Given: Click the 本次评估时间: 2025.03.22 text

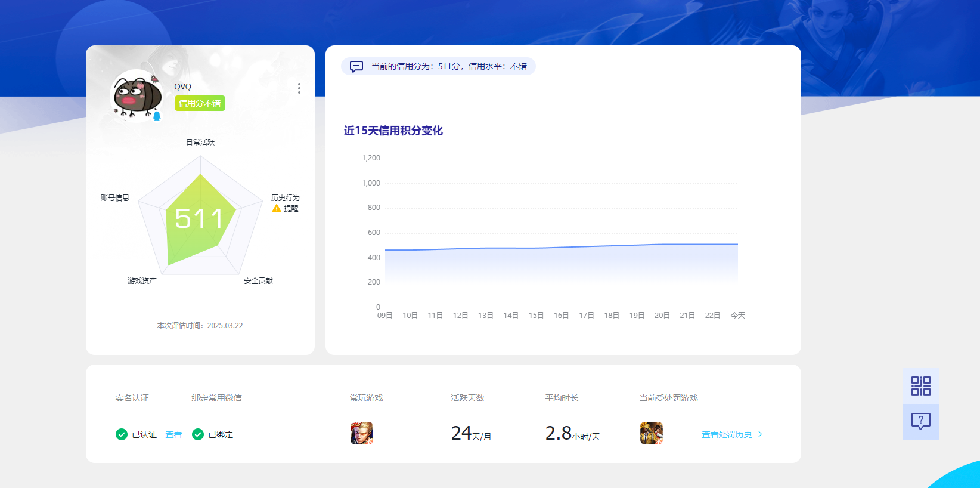Looking at the screenshot, I should [x=200, y=326].
